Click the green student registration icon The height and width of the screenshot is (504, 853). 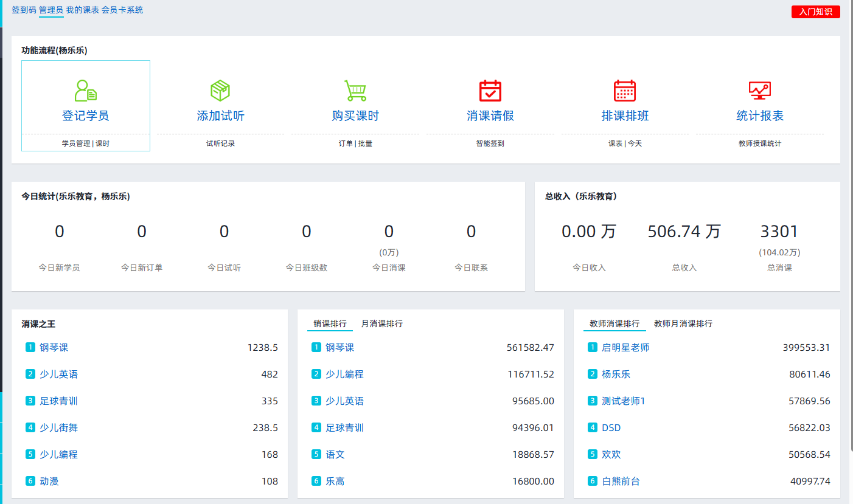[86, 91]
